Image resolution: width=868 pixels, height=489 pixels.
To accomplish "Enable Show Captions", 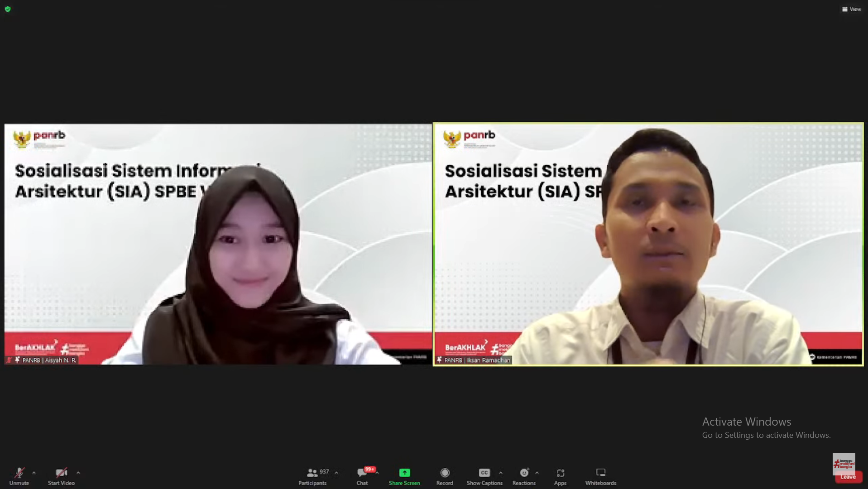I will coord(484,476).
